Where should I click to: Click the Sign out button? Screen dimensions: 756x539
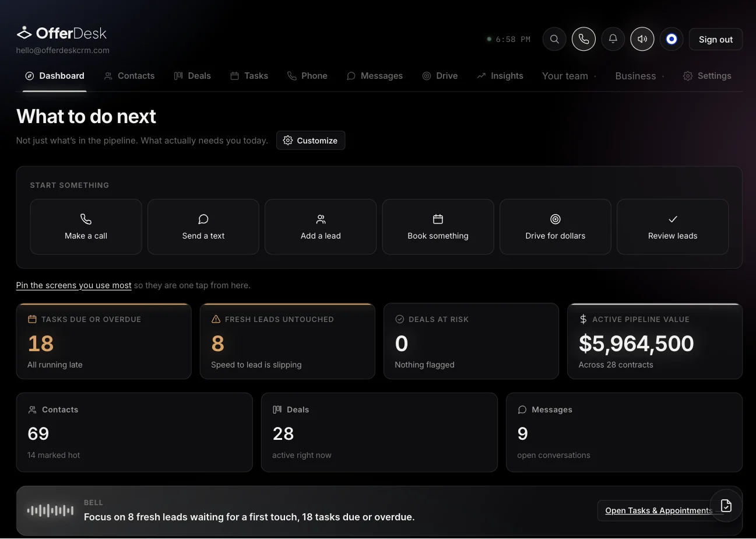[716, 40]
